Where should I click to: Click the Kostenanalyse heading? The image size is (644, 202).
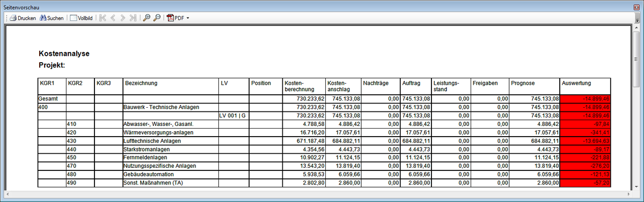(x=64, y=54)
